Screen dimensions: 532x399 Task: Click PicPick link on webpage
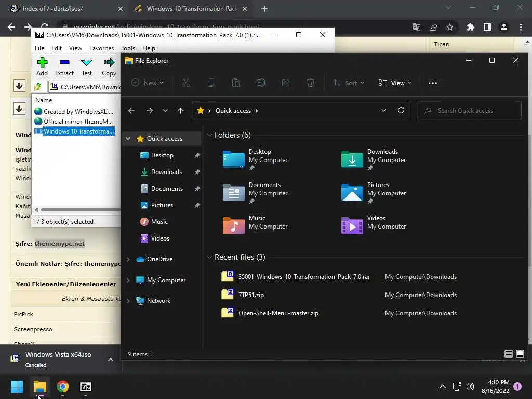[x=23, y=314]
